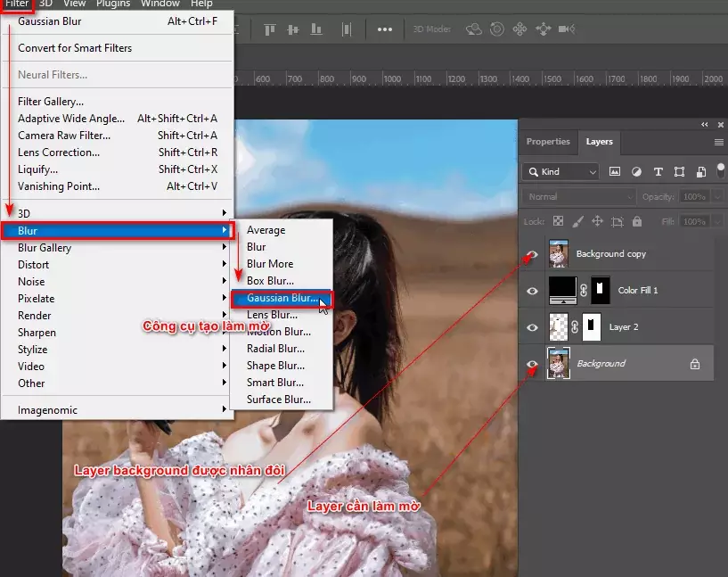
Task: Toggle visibility of Color Fill 1 layer
Action: coord(532,290)
